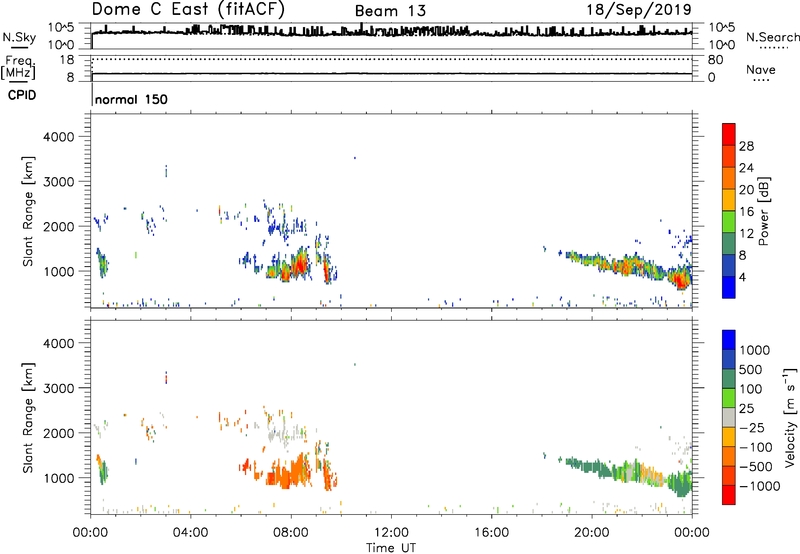Click the '18' frequency axis tick label
This screenshot has width=800, height=554.
tap(67, 60)
